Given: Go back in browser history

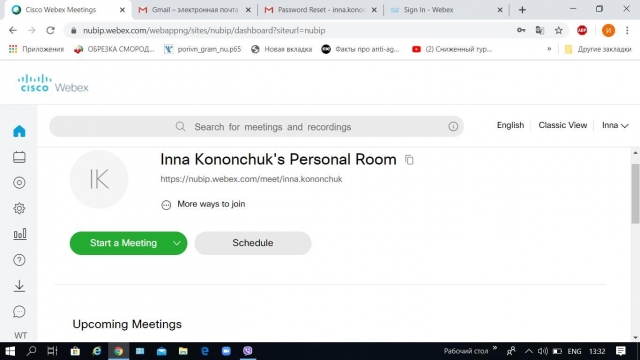Looking at the screenshot, I should tap(13, 30).
